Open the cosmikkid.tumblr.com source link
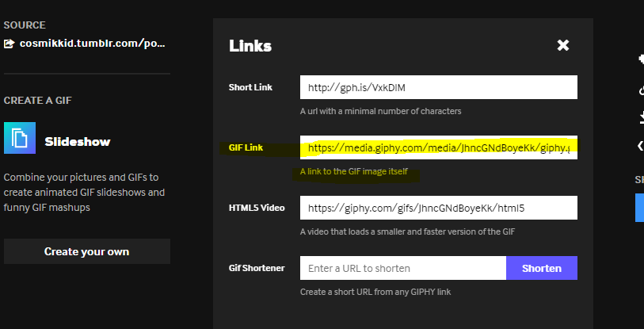644x329 pixels. click(x=93, y=43)
